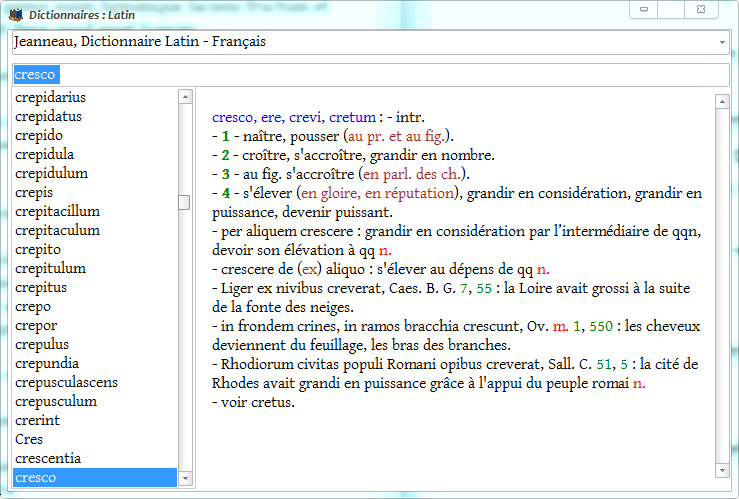Image resolution: width=739 pixels, height=499 pixels.
Task: Click the green number '4' in the definition
Action: (x=226, y=193)
